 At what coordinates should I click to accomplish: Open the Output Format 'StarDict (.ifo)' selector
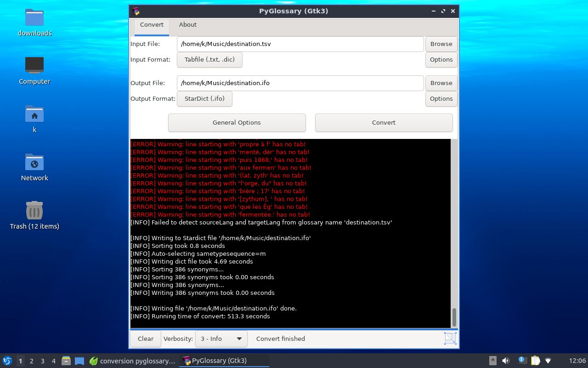coord(204,99)
